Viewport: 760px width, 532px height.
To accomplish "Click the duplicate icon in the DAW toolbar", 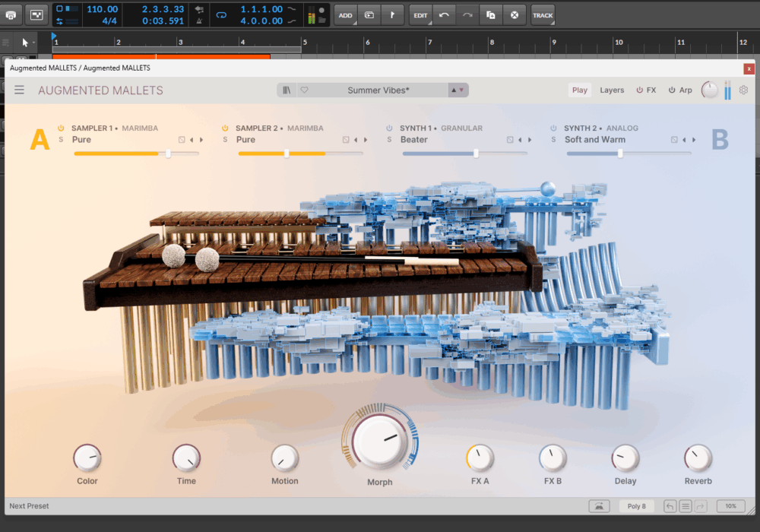I will tap(490, 15).
